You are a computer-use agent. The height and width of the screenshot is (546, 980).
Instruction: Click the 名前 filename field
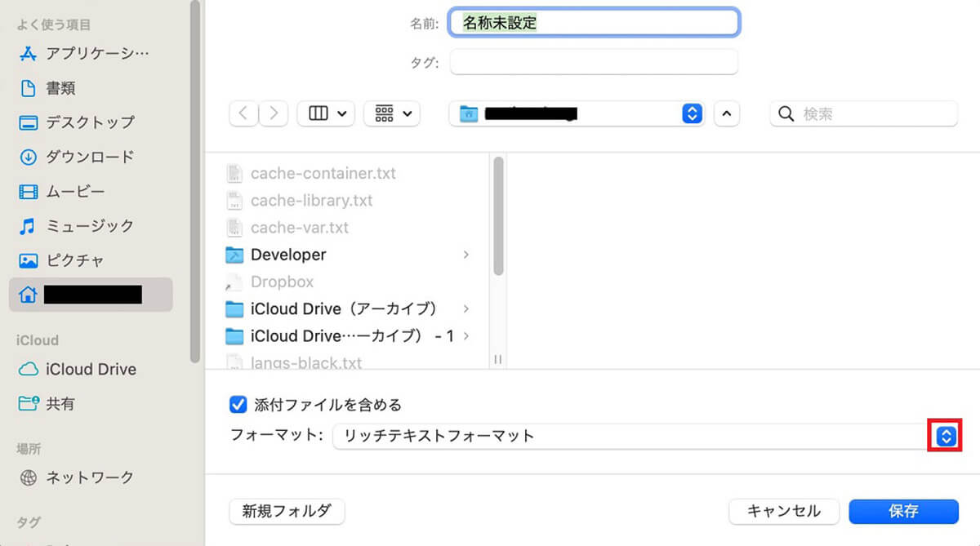tap(595, 23)
